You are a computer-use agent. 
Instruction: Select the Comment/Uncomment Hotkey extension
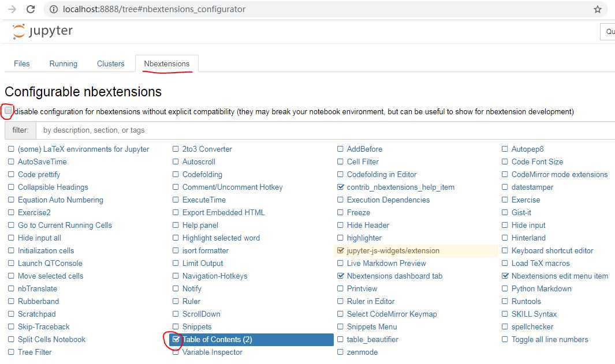(x=232, y=187)
